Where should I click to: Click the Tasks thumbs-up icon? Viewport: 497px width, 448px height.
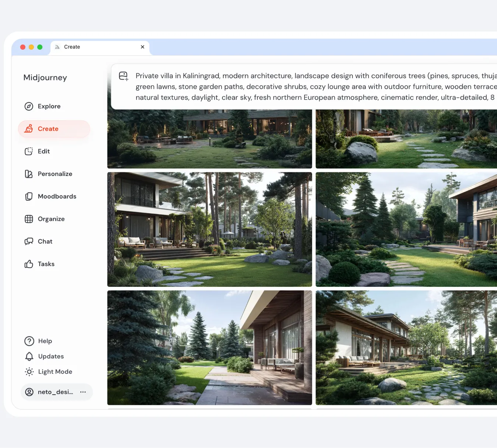[29, 264]
